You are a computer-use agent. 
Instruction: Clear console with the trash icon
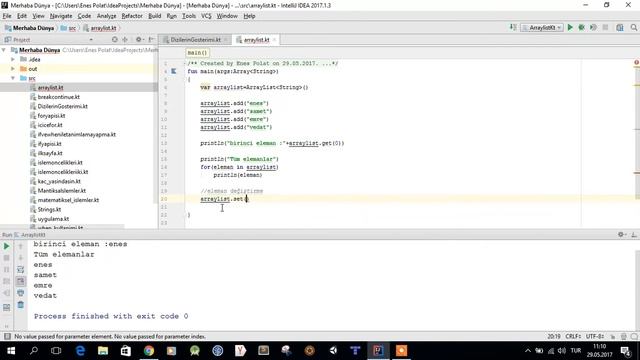click(20, 305)
